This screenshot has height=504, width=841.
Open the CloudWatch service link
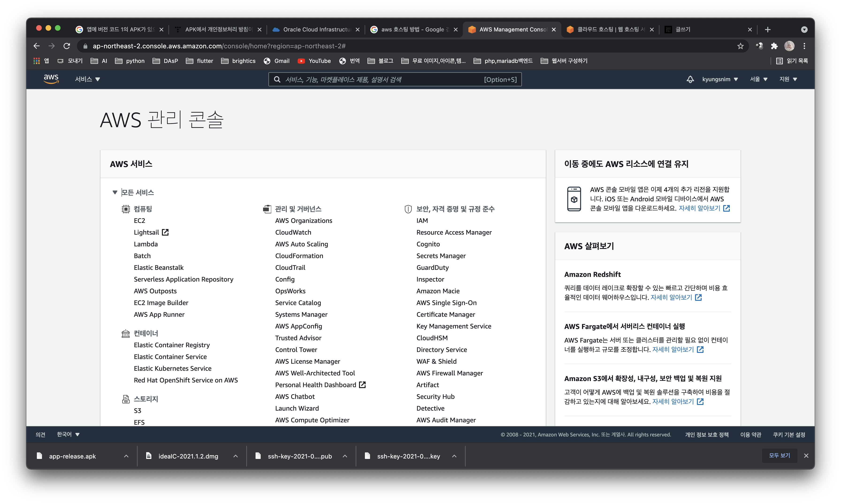click(293, 232)
